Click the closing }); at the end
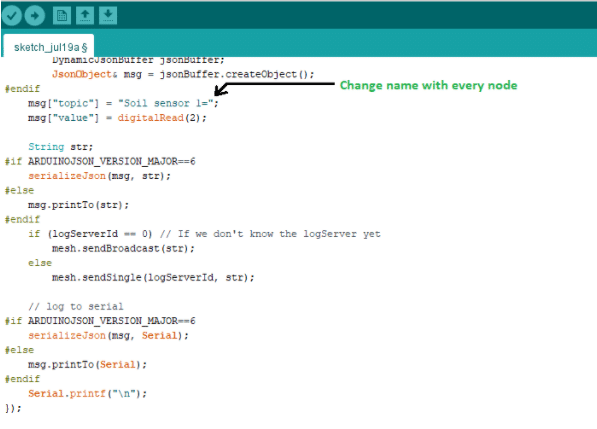The image size is (597, 429). pyautogui.click(x=13, y=408)
